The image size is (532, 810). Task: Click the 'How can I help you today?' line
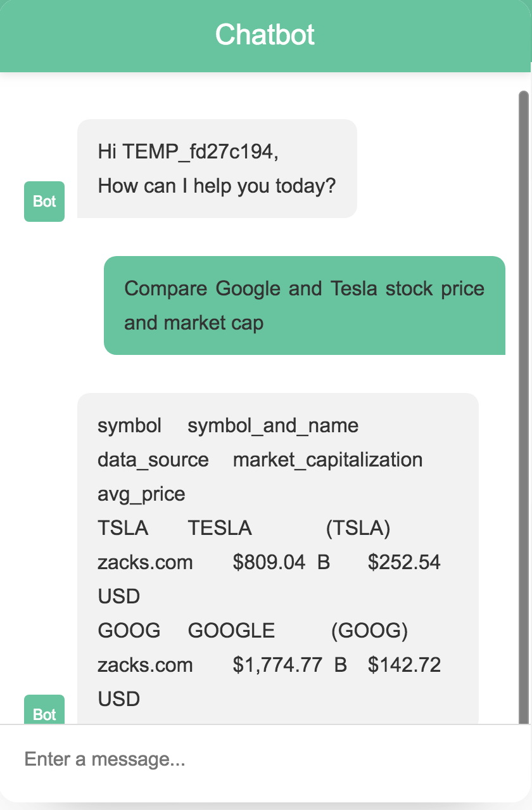[x=217, y=186]
